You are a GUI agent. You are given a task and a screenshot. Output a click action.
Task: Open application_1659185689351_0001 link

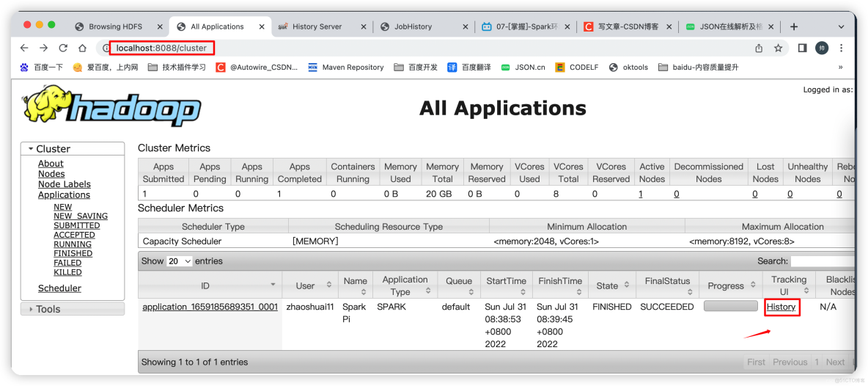pos(210,307)
